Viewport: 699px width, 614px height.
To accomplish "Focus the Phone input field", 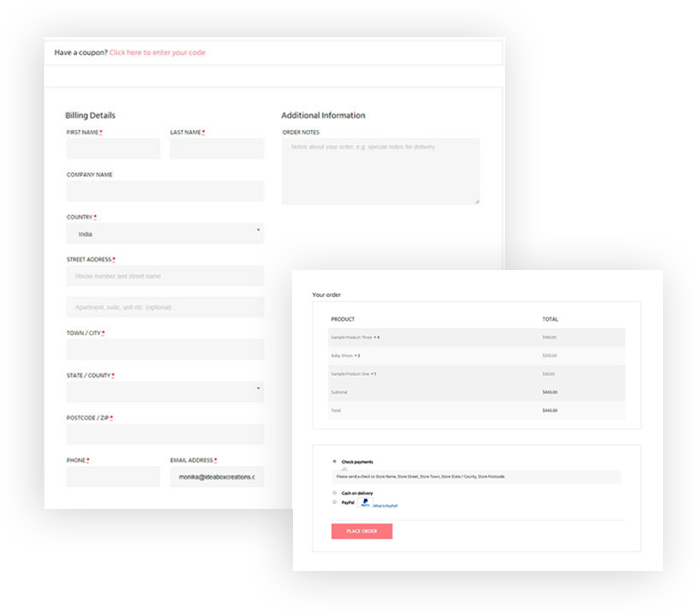I will coord(113,477).
